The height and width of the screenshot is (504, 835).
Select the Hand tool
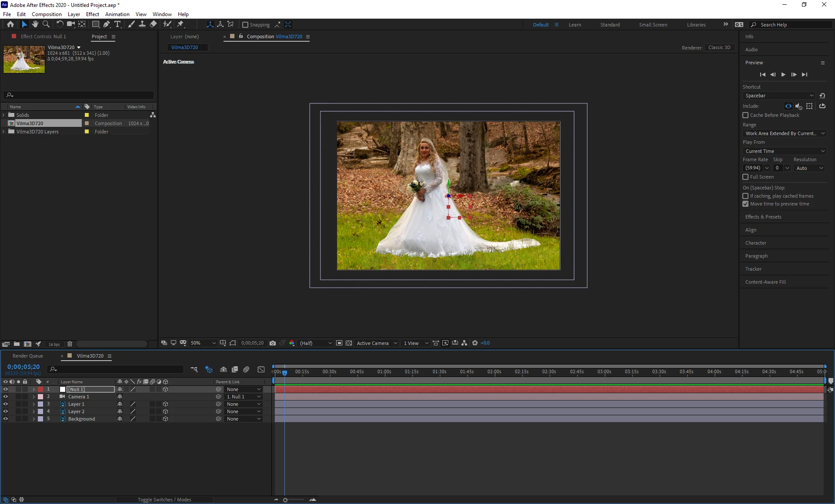(x=35, y=24)
